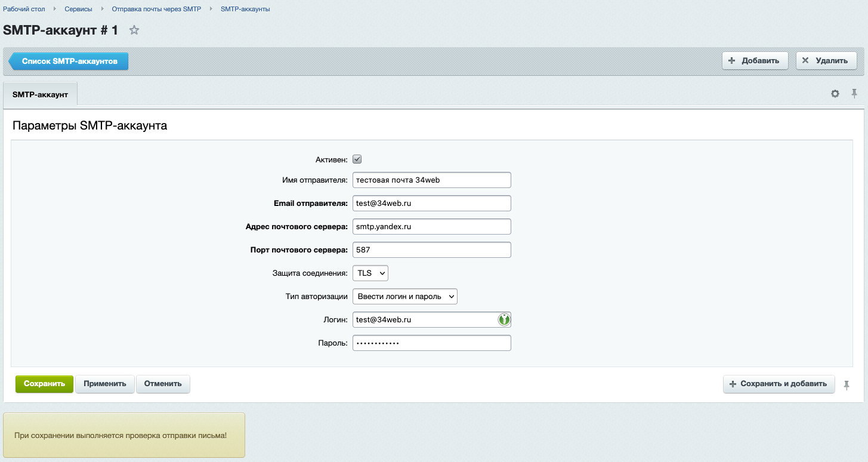Viewport: 868px width, 462px height.
Task: Focus the Порт почтового сервера field
Action: [432, 250]
